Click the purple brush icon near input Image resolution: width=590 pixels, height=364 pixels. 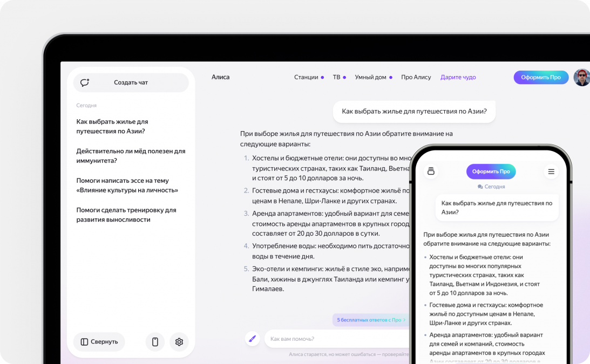click(x=253, y=339)
